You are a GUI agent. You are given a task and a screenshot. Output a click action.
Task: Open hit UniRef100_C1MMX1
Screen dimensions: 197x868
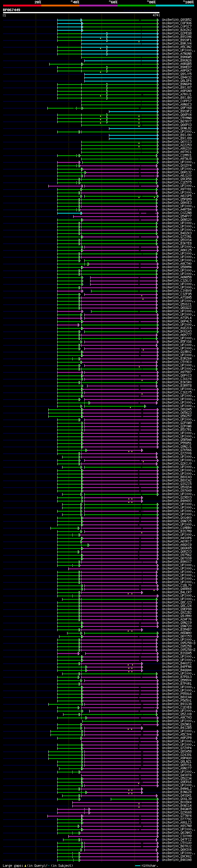point(177,156)
